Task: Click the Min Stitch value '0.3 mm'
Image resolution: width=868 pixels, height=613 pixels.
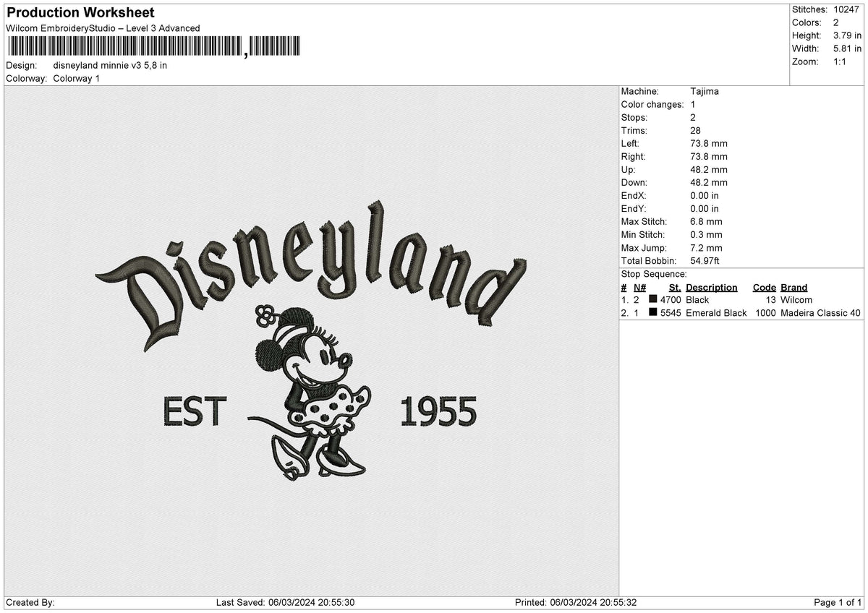Action: (x=707, y=235)
